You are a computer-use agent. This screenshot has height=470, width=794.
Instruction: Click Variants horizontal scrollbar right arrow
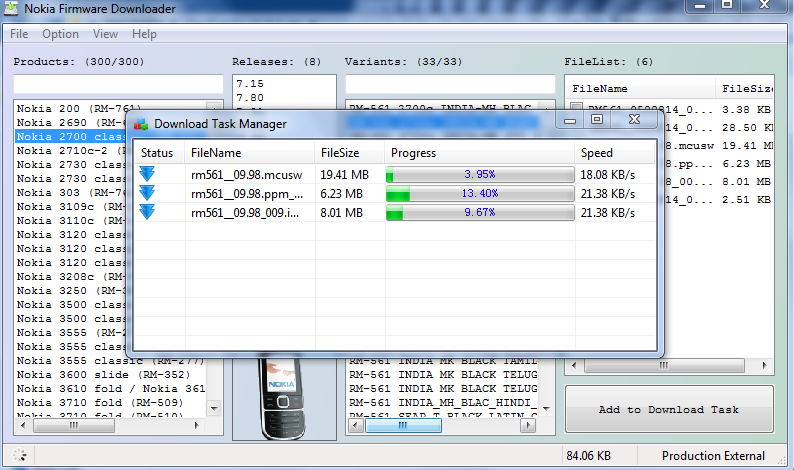point(528,425)
